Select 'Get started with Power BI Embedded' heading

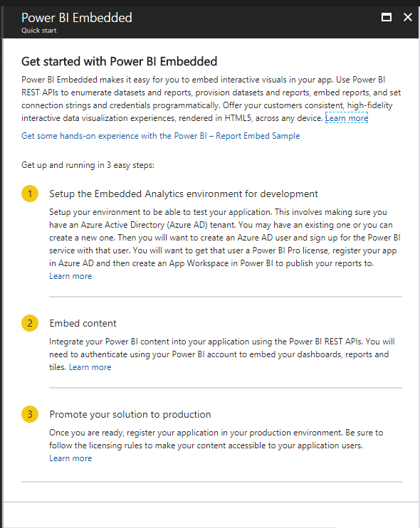click(119, 62)
